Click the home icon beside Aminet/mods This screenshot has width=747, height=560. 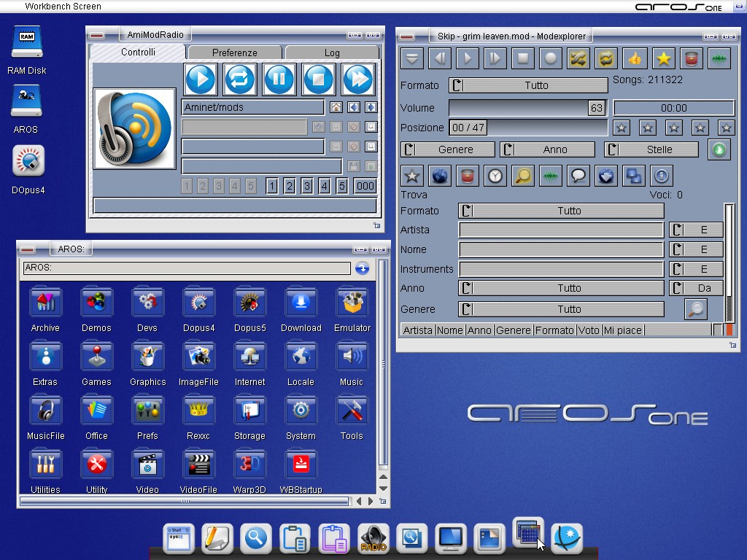[336, 107]
